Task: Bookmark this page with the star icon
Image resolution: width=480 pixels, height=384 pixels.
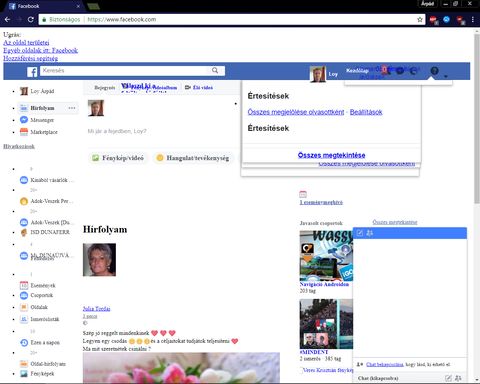Action: click(420, 19)
